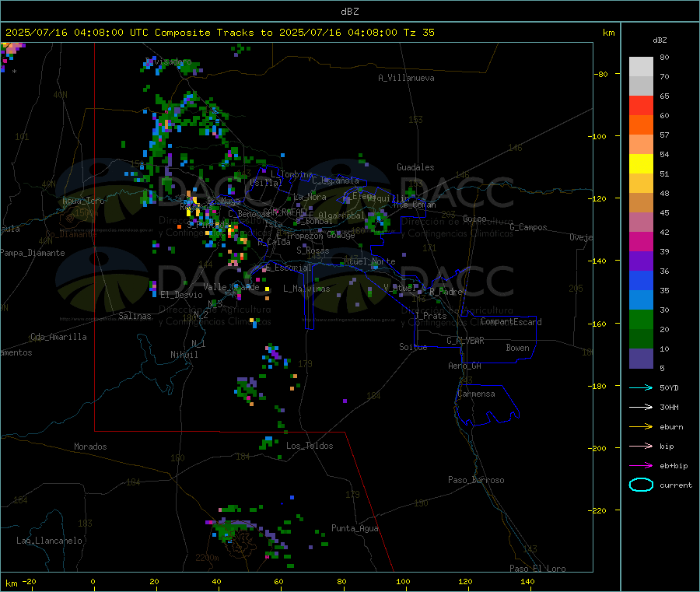This screenshot has height=592, width=700.
Task: Click the 'Morados' map label
Action: click(90, 447)
